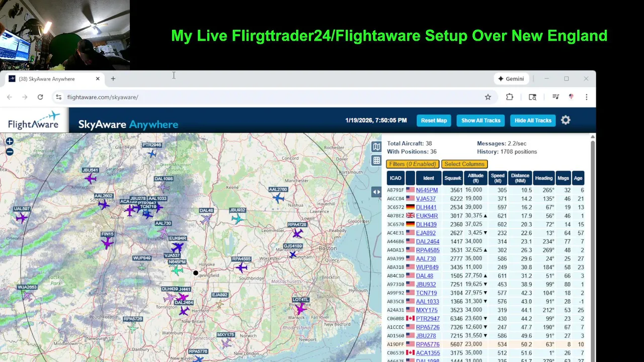Open Chrome extensions puzzle icon

[x=510, y=97]
